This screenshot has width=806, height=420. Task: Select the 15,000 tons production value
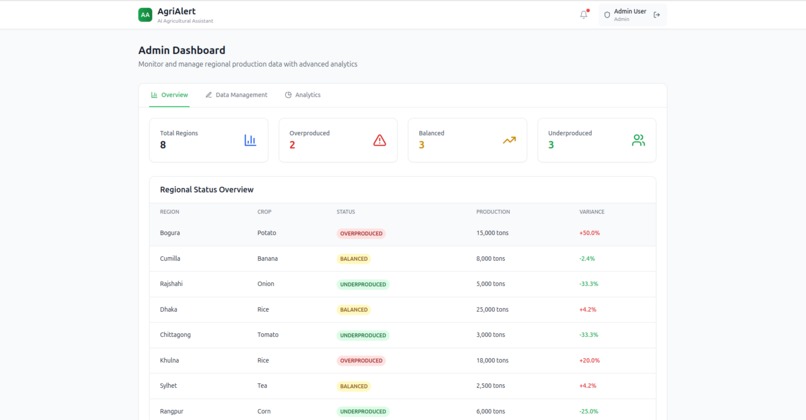pos(492,233)
